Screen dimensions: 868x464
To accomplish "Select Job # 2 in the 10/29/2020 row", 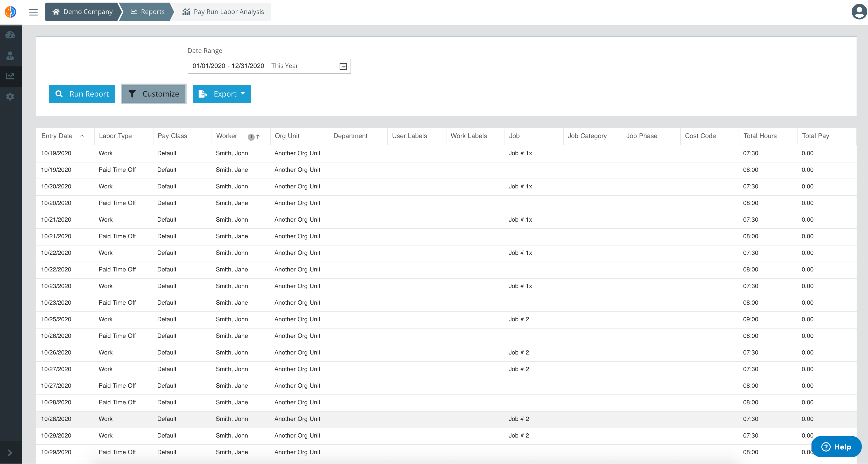I will [x=519, y=436].
